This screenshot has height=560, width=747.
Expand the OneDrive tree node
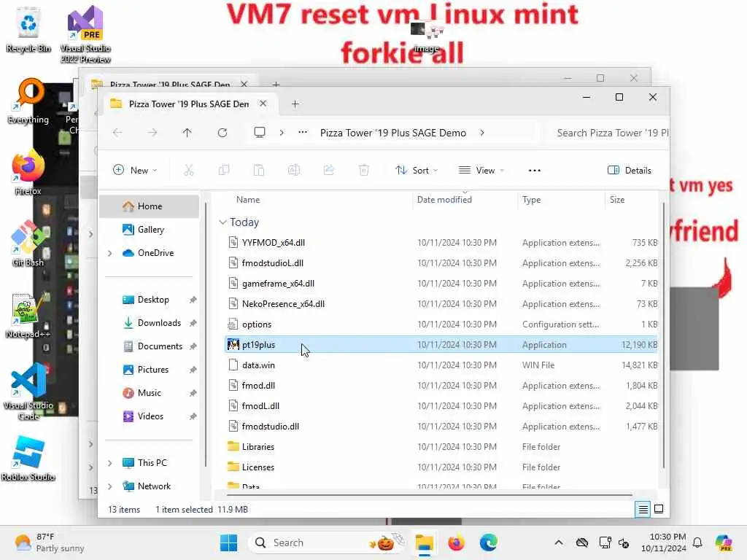(110, 253)
